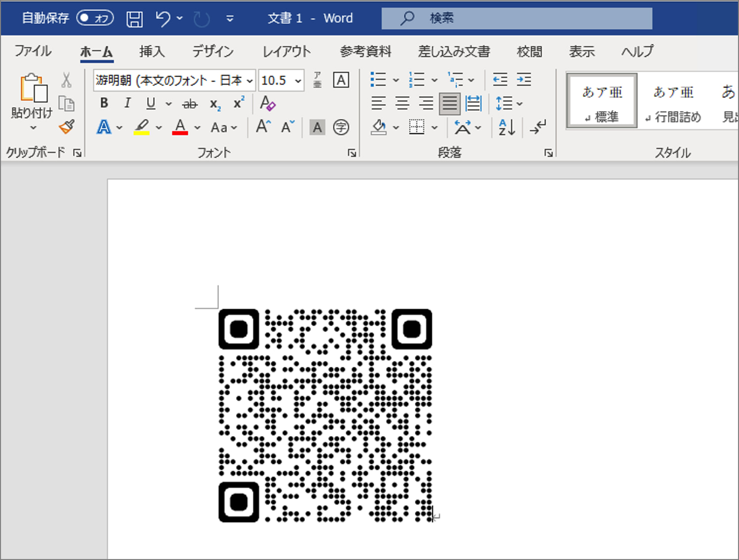Open the font color red swatch

pyautogui.click(x=180, y=127)
